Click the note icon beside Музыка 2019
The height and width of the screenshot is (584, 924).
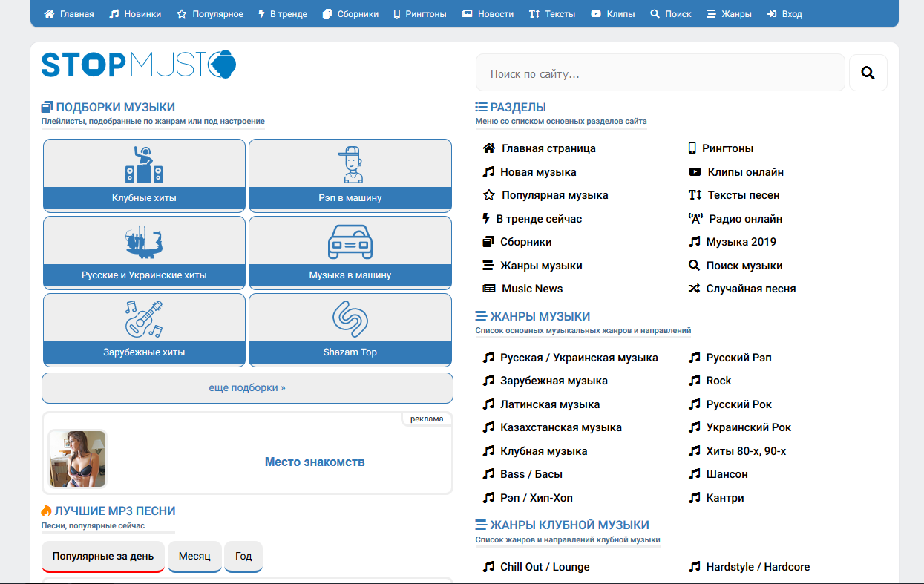(x=694, y=242)
